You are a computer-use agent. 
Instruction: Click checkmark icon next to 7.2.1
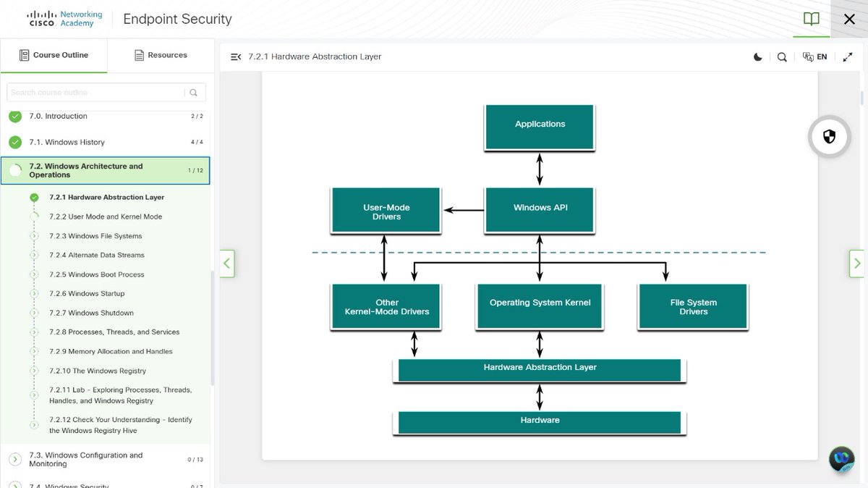tap(34, 197)
